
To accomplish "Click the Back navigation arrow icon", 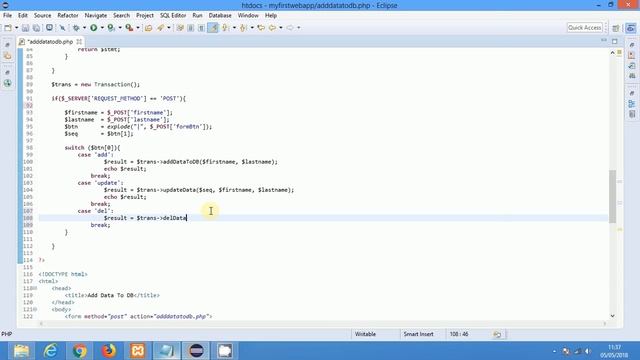I will coord(272,28).
